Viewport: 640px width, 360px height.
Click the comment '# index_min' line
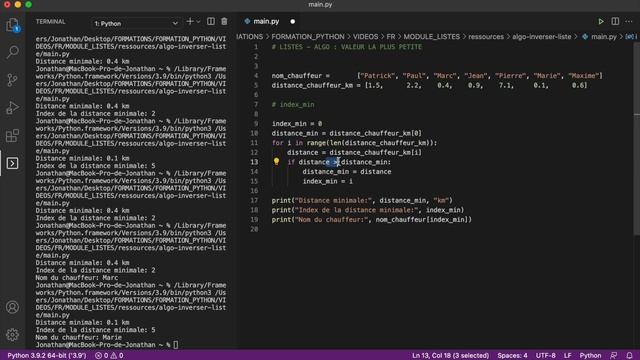tap(293, 104)
